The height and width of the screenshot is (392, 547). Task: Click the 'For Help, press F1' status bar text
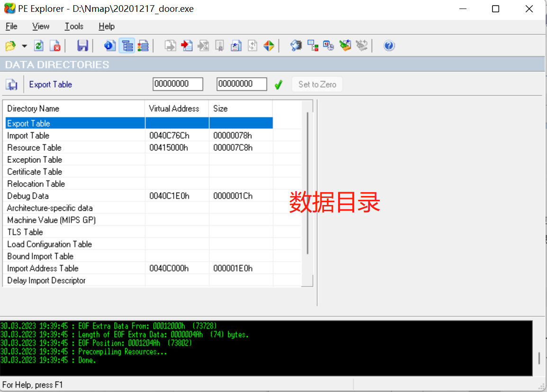33,385
